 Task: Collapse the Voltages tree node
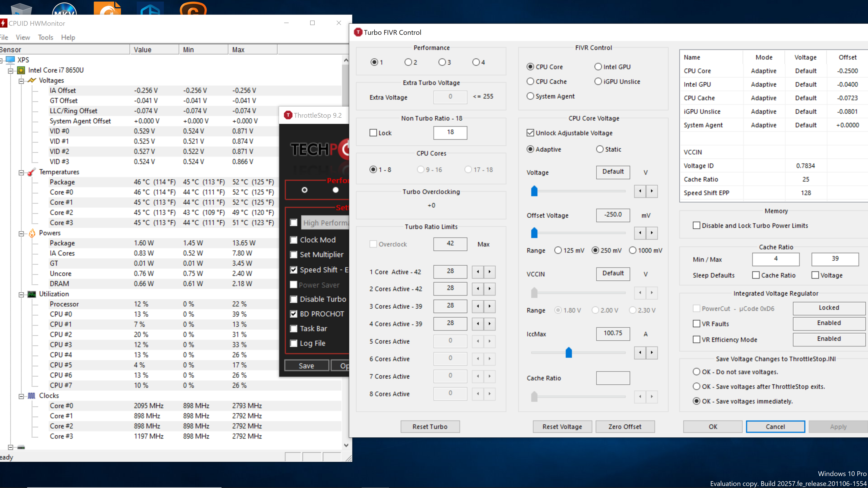pyautogui.click(x=21, y=81)
